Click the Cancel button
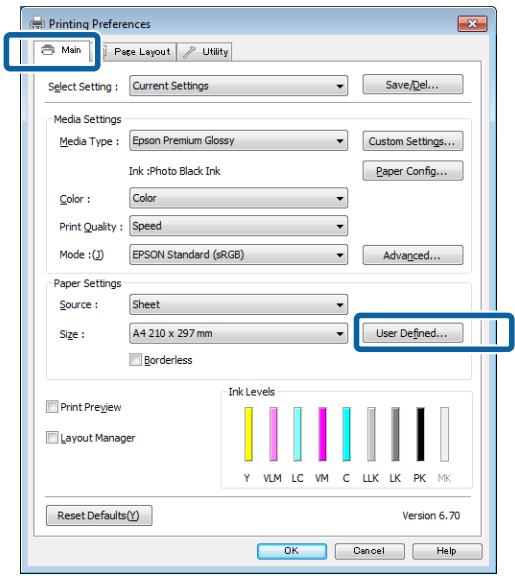515x576 pixels. pyautogui.click(x=369, y=551)
